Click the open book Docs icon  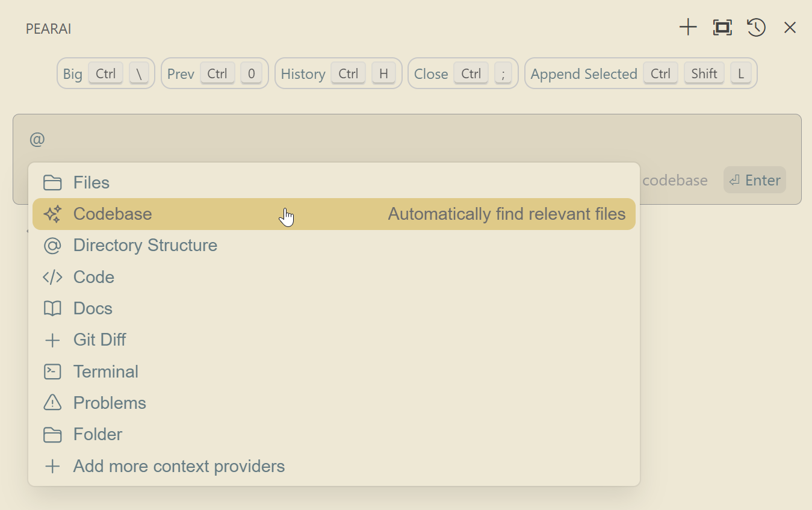point(52,308)
